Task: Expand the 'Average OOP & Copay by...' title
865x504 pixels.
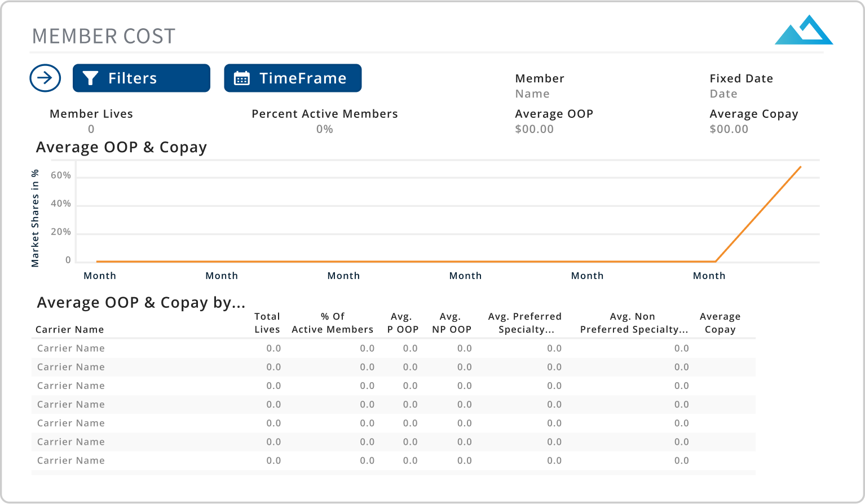Action: (141, 303)
